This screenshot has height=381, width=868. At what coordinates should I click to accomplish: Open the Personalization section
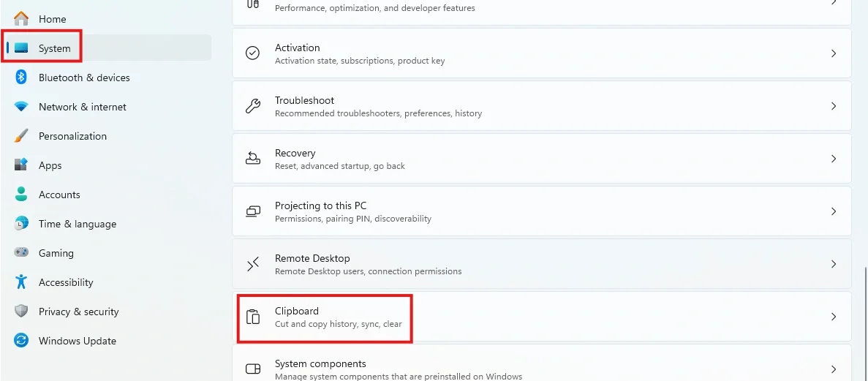pyautogui.click(x=72, y=136)
